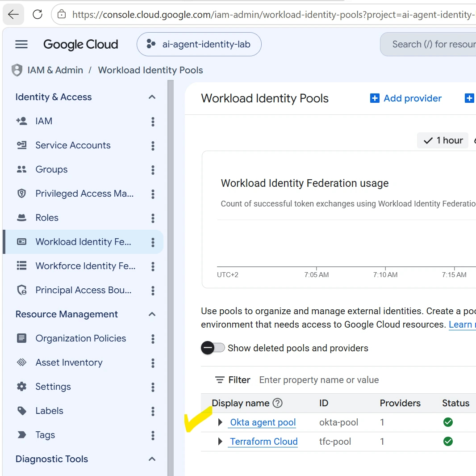The image size is (476, 476).
Task: Open more options for Service Accounts
Action: (153, 146)
